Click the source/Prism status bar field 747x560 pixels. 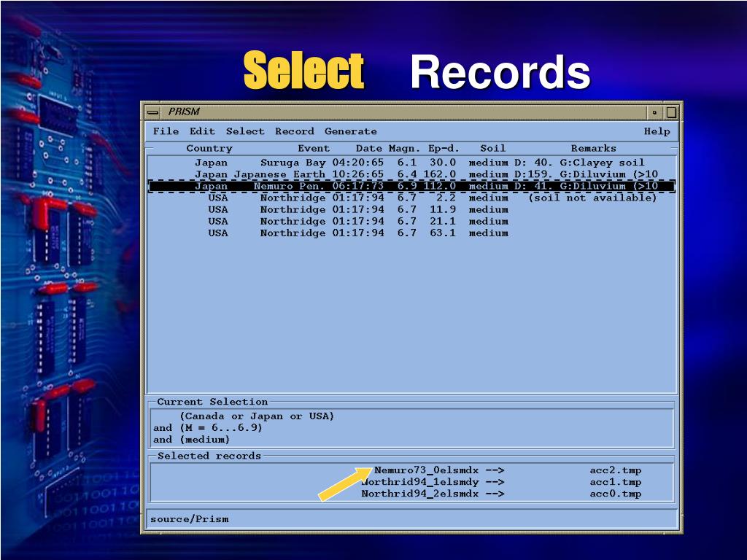coord(411,519)
